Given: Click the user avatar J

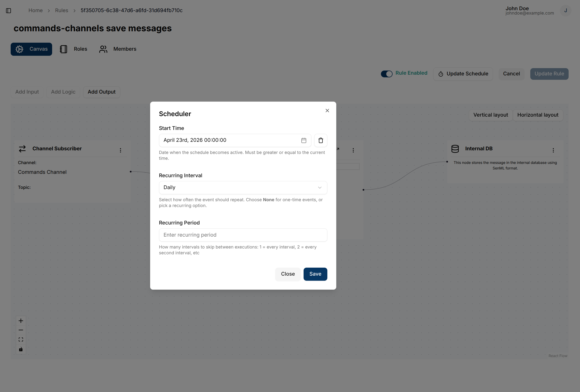Looking at the screenshot, I should [565, 10].
